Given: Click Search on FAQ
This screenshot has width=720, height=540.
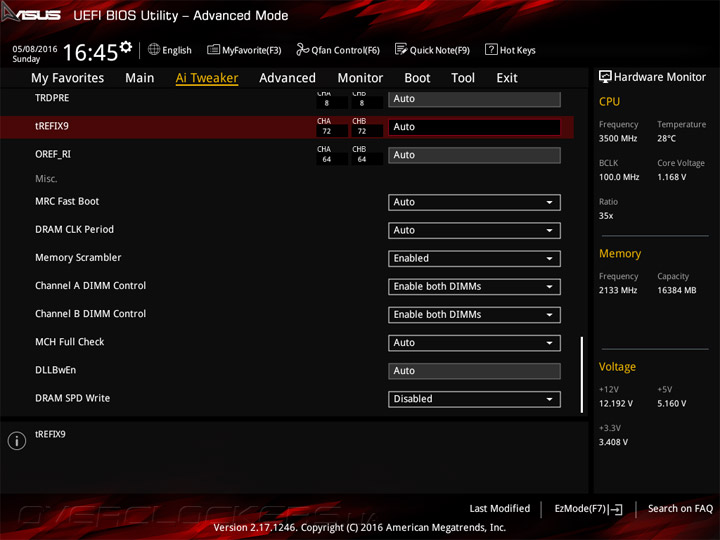Looking at the screenshot, I should (x=680, y=508).
